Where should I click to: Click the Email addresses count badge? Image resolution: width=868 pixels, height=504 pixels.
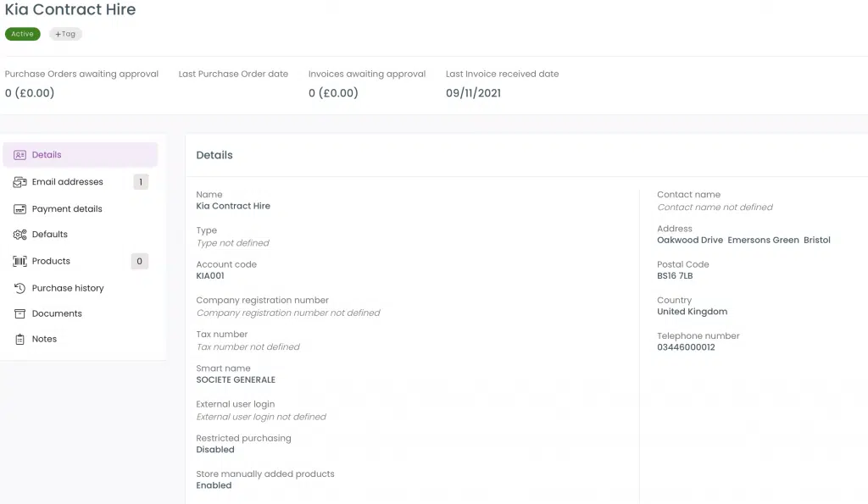(141, 182)
